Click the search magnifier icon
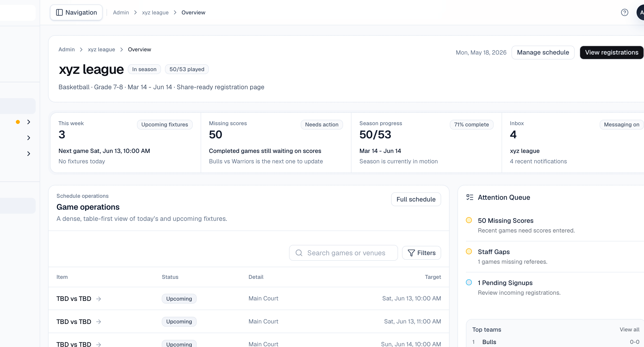The height and width of the screenshot is (347, 644). tap(299, 253)
